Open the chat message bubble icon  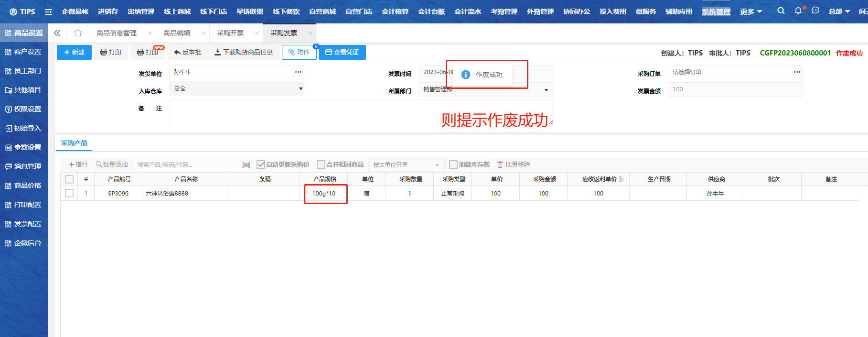pos(815,11)
